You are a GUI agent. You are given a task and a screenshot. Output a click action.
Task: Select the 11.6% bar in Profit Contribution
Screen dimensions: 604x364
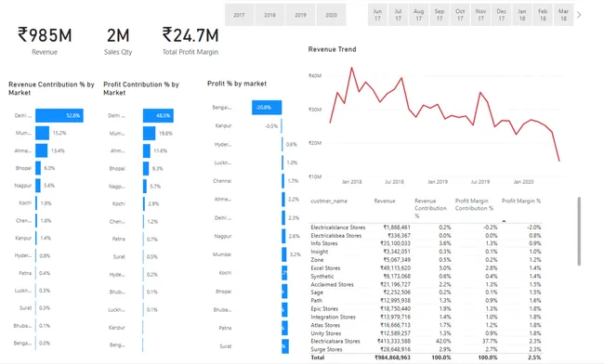pyautogui.click(x=147, y=150)
